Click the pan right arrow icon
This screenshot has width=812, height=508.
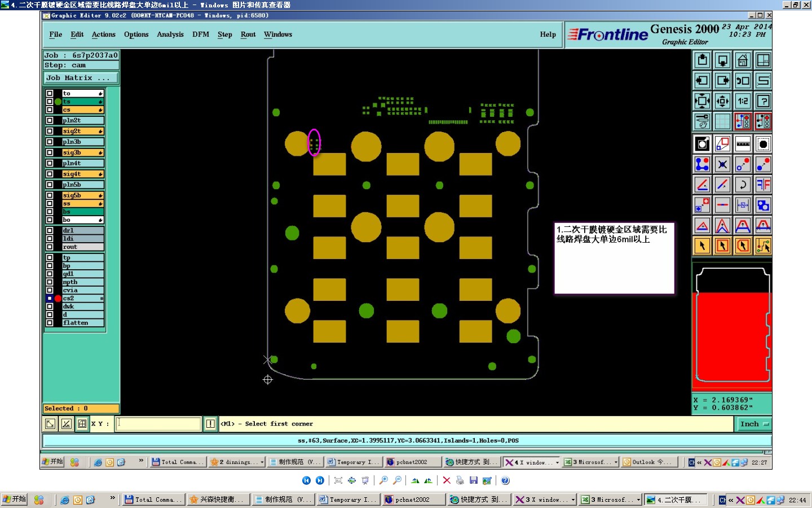(x=722, y=81)
